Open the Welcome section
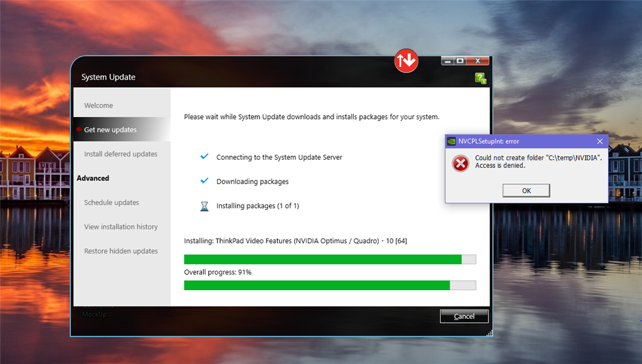 [x=98, y=105]
